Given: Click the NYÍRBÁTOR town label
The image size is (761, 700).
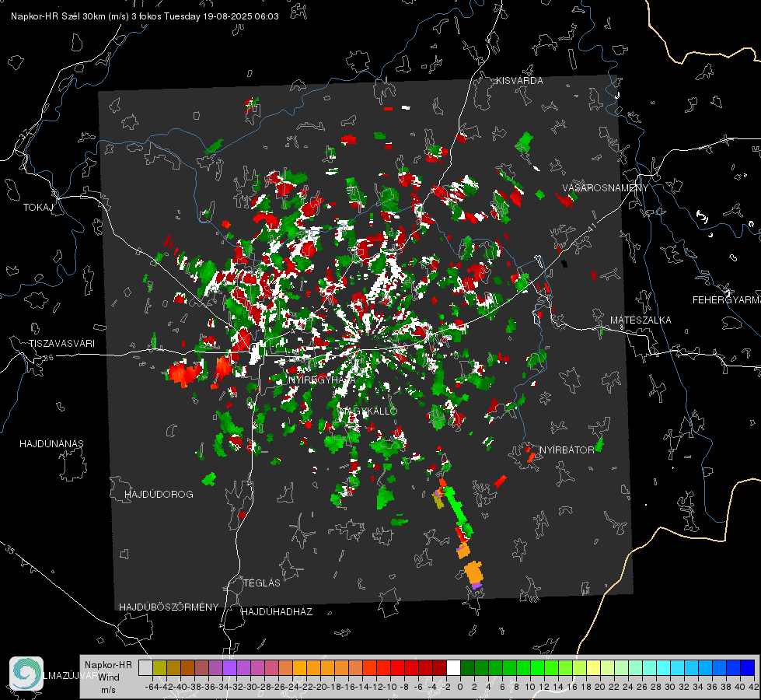Looking at the screenshot, I should 567,450.
